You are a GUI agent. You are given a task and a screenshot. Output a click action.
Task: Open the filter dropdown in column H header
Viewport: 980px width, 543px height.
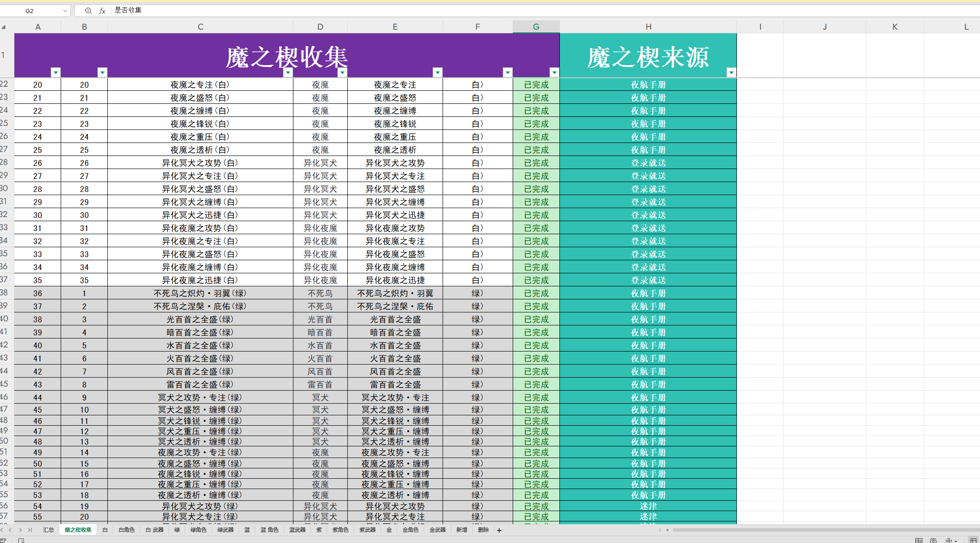tap(731, 72)
